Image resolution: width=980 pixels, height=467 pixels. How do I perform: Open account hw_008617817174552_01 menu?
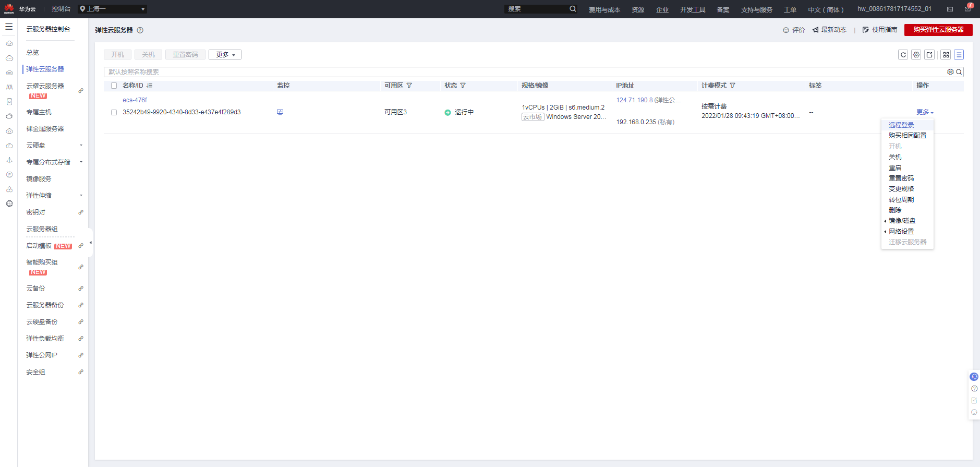click(894, 9)
